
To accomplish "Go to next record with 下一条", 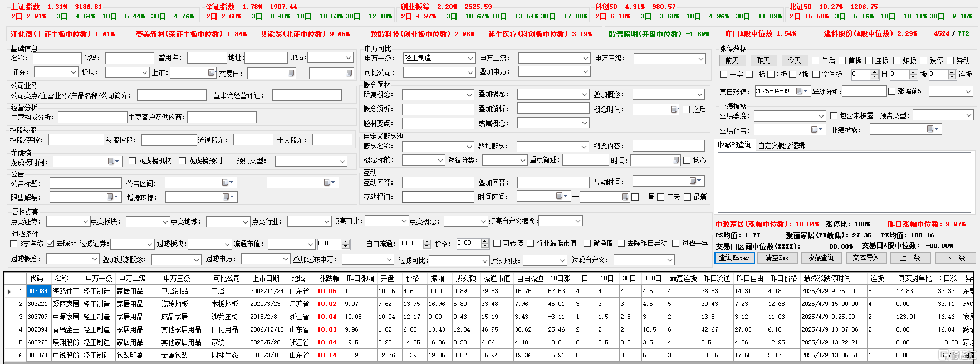I will [x=955, y=258].
